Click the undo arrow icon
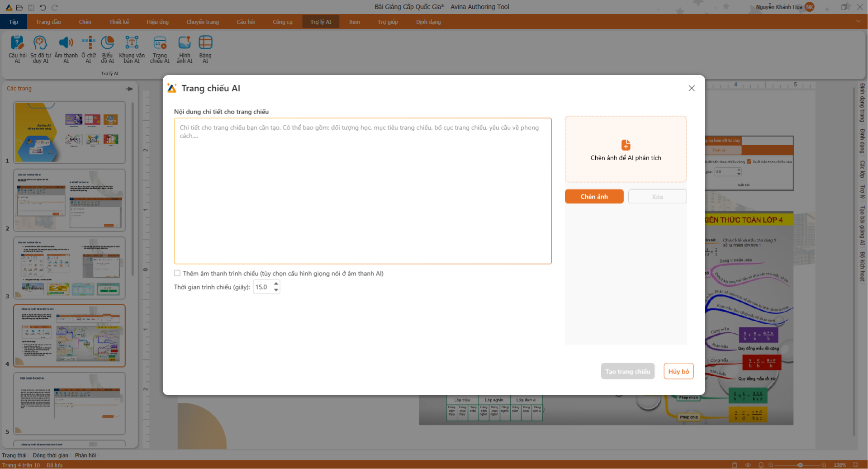This screenshot has height=469, width=868. point(43,7)
